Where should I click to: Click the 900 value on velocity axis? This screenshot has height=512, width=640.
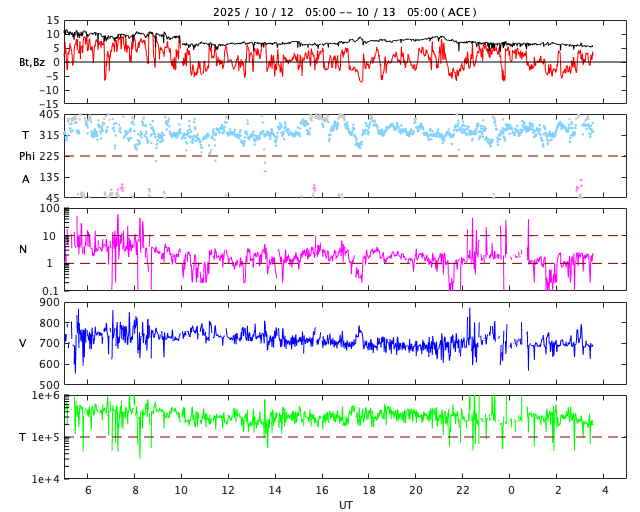(x=48, y=302)
